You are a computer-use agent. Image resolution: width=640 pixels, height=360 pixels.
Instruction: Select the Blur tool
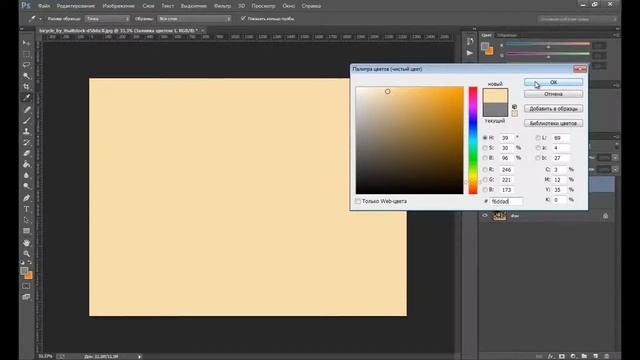pos(27,176)
